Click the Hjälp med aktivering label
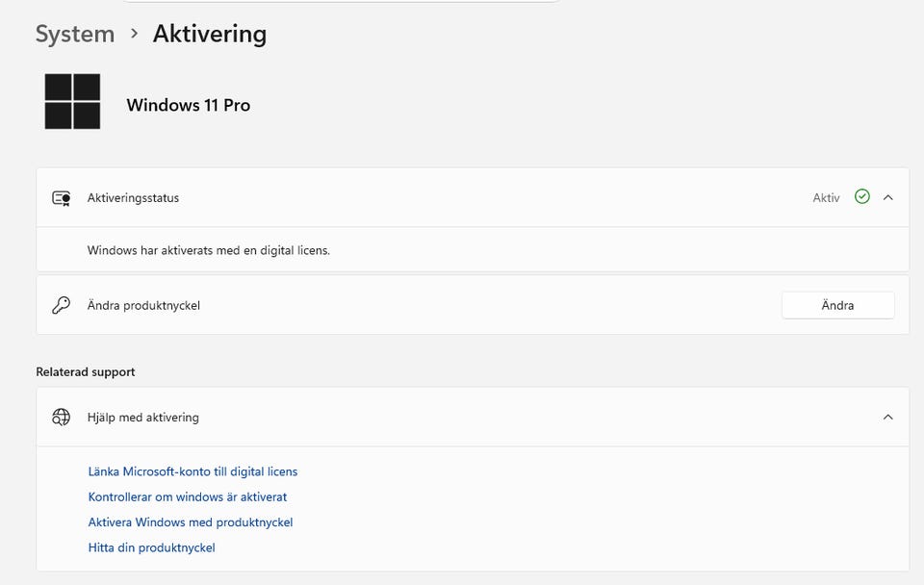 [143, 417]
